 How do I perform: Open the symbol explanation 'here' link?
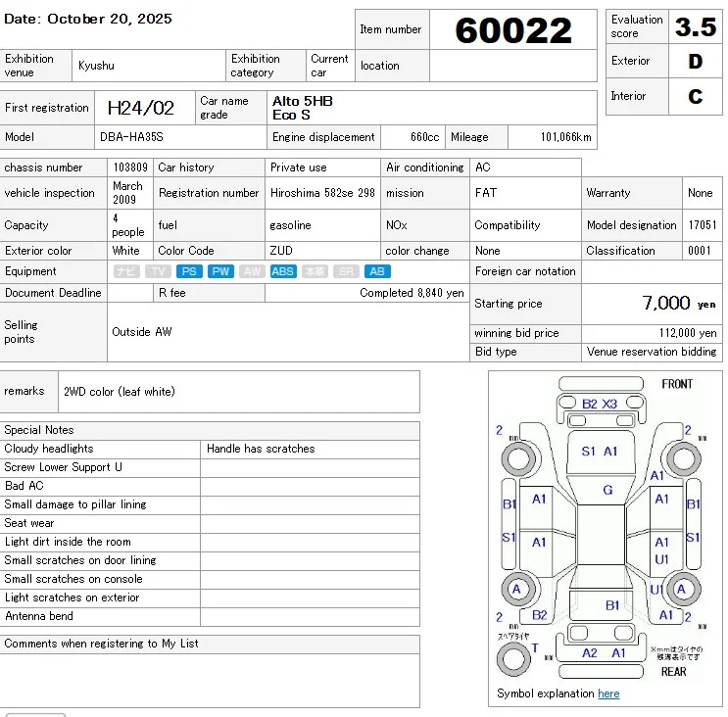pos(608,693)
